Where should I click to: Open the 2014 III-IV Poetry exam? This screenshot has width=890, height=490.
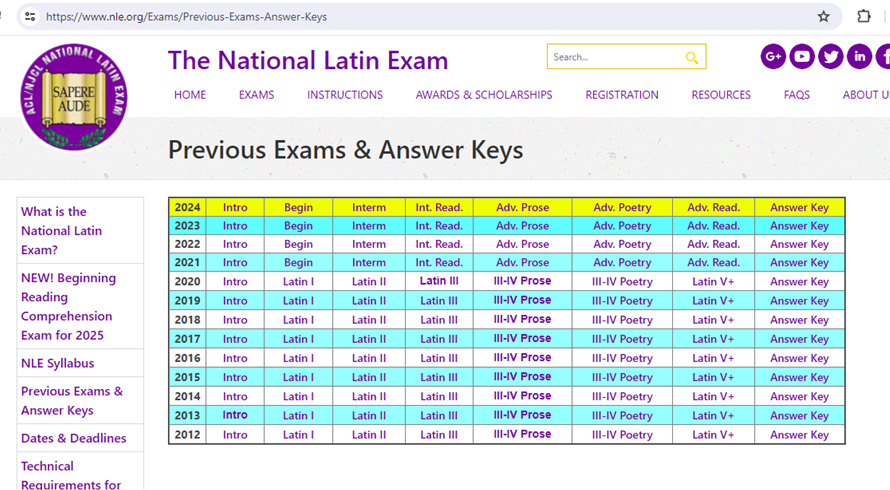pyautogui.click(x=622, y=396)
